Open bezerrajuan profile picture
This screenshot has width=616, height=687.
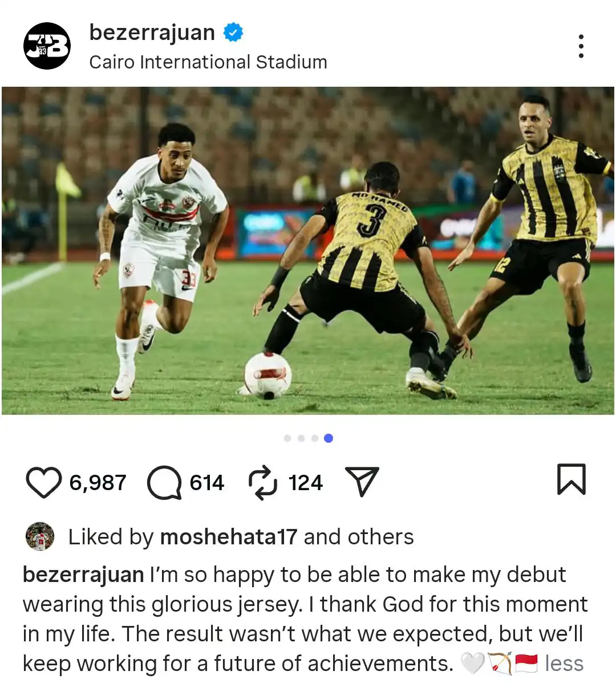tap(47, 46)
